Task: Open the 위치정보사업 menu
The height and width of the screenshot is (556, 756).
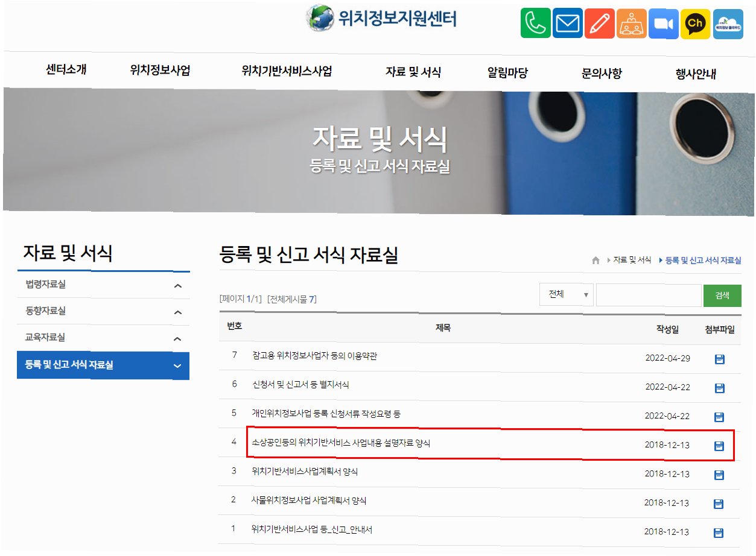Action: coord(160,71)
